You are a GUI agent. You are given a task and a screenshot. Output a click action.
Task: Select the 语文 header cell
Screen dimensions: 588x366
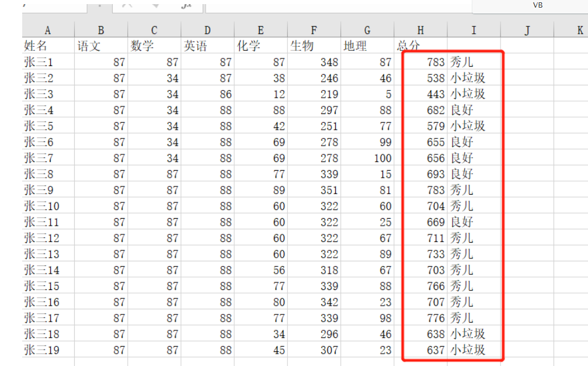click(101, 46)
